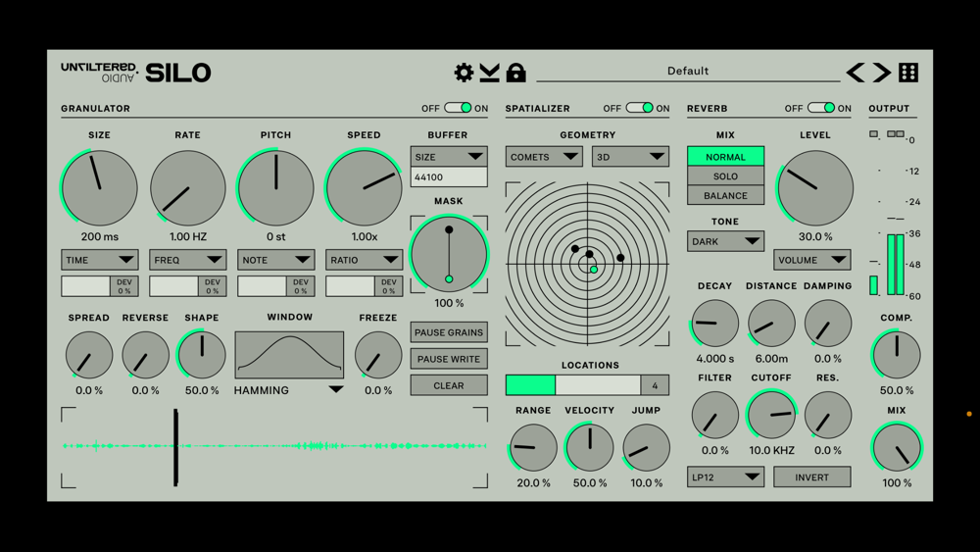Click the RATE knob
Viewport: 980px width, 552px height.
187,188
